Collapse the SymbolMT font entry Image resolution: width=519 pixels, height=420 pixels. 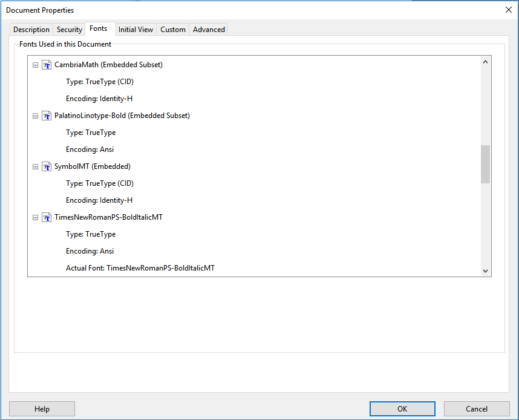[35, 166]
